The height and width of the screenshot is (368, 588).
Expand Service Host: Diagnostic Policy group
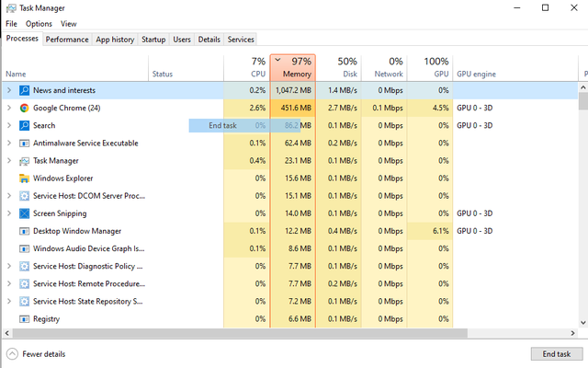(9, 266)
